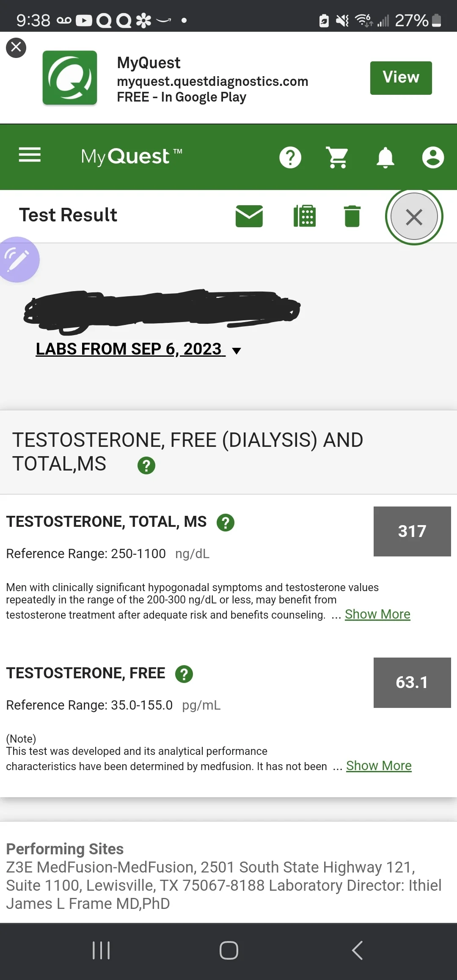
Task: Close the Test Result panel
Action: pyautogui.click(x=414, y=217)
